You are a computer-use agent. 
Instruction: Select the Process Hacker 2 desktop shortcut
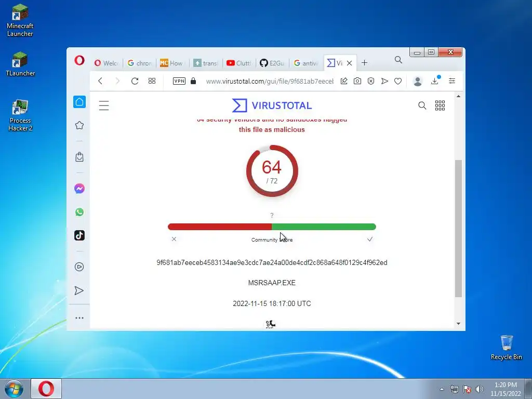click(20, 115)
